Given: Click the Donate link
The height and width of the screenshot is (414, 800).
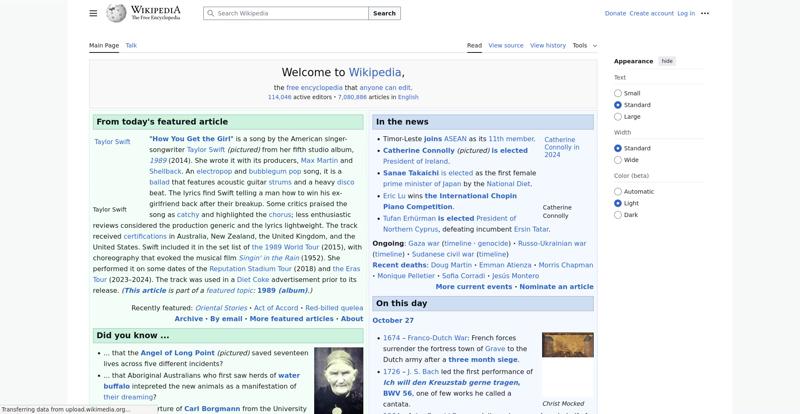Looking at the screenshot, I should click(x=615, y=13).
